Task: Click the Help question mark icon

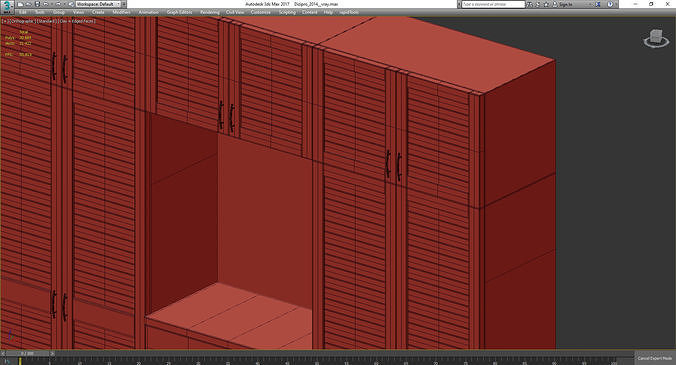Action: pos(610,4)
